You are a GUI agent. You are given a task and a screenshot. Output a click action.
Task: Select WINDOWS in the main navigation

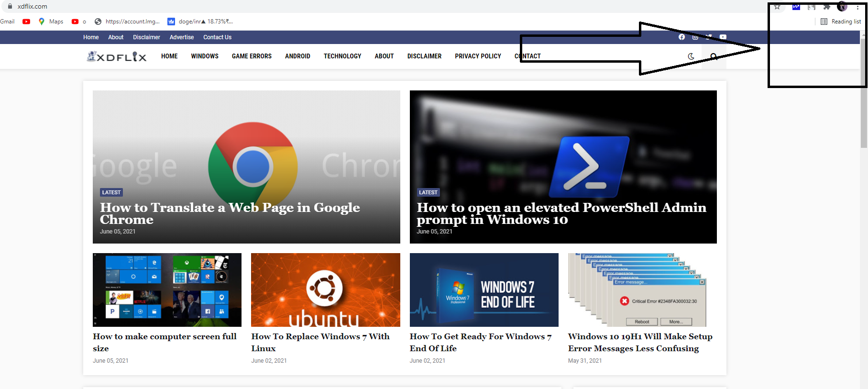[x=205, y=56]
